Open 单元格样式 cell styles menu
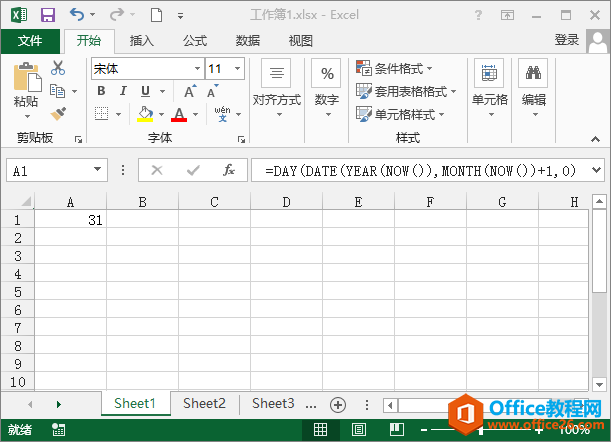 (400, 114)
